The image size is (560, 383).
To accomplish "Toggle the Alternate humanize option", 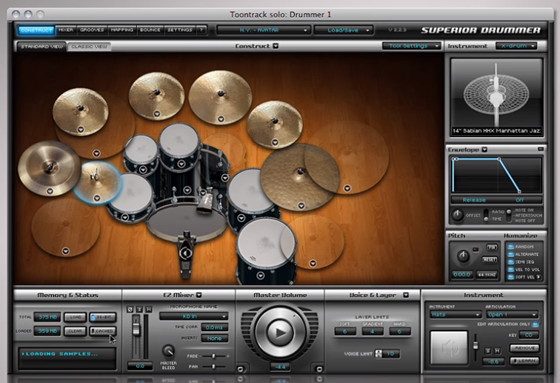I will 511,254.
